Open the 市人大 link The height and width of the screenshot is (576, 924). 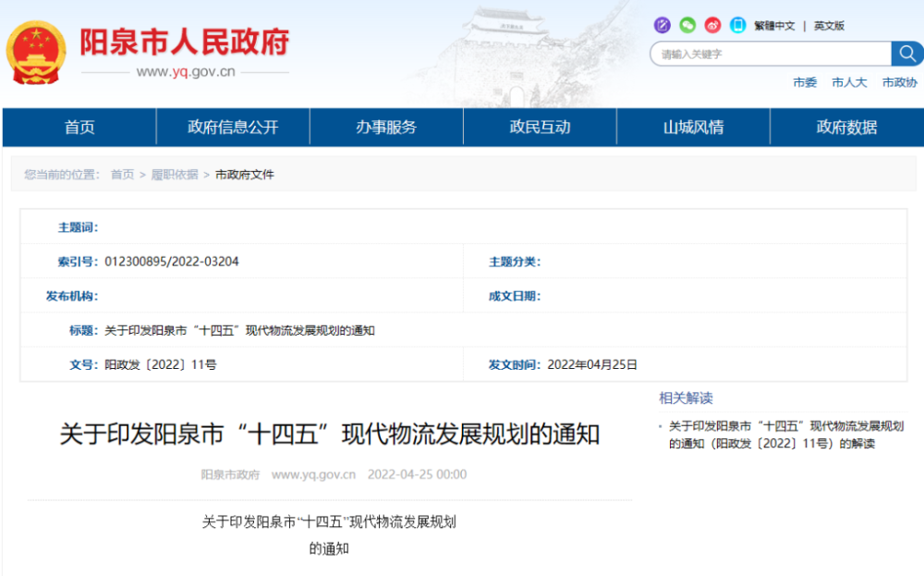click(849, 82)
